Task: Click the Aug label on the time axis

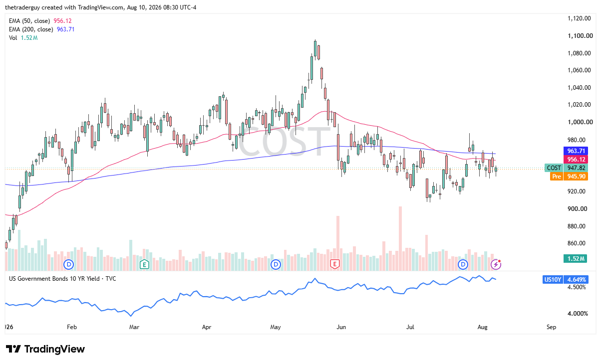Action: click(x=482, y=328)
